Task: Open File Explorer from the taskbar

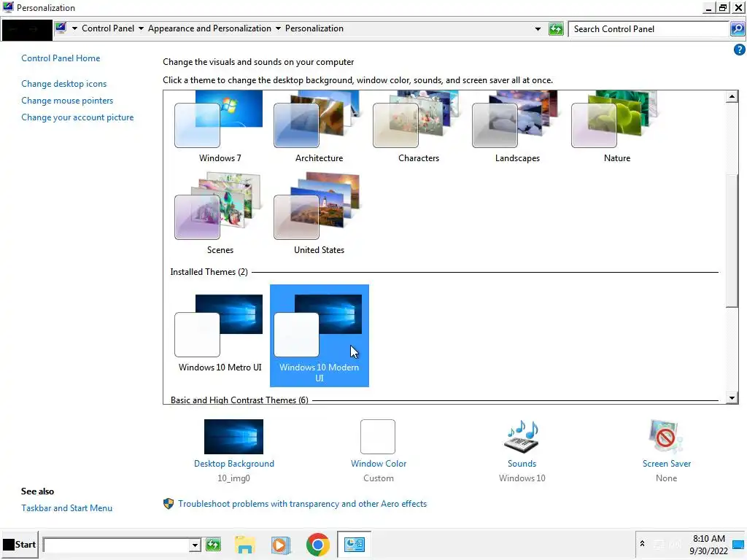Action: coord(244,545)
